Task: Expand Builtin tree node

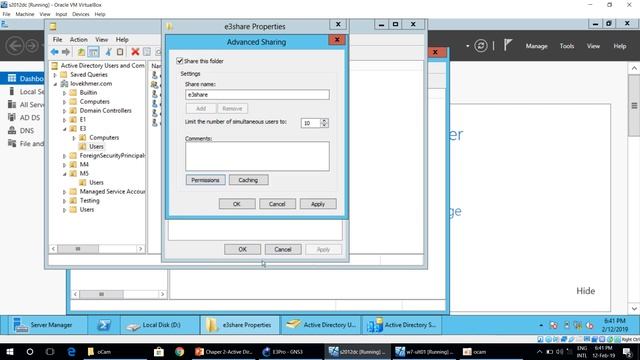Action: pyautogui.click(x=64, y=93)
